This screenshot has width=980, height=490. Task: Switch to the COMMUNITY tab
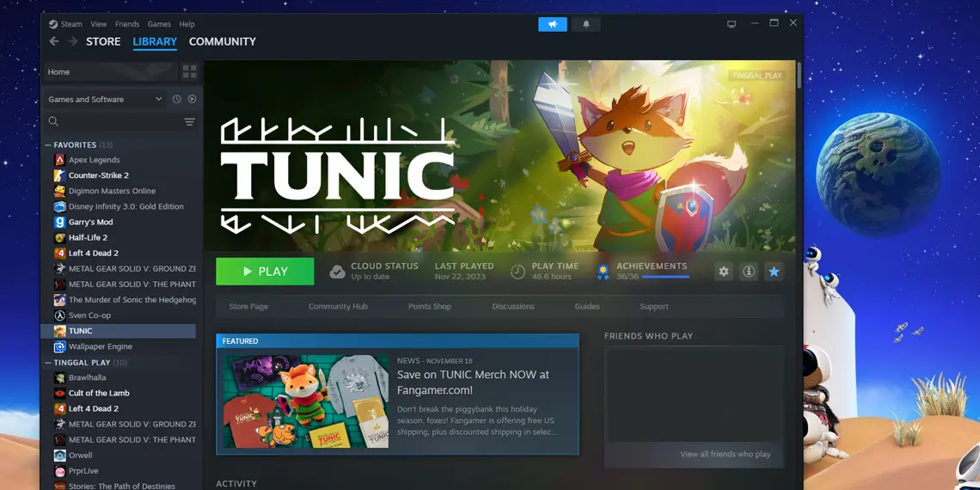pyautogui.click(x=223, y=41)
